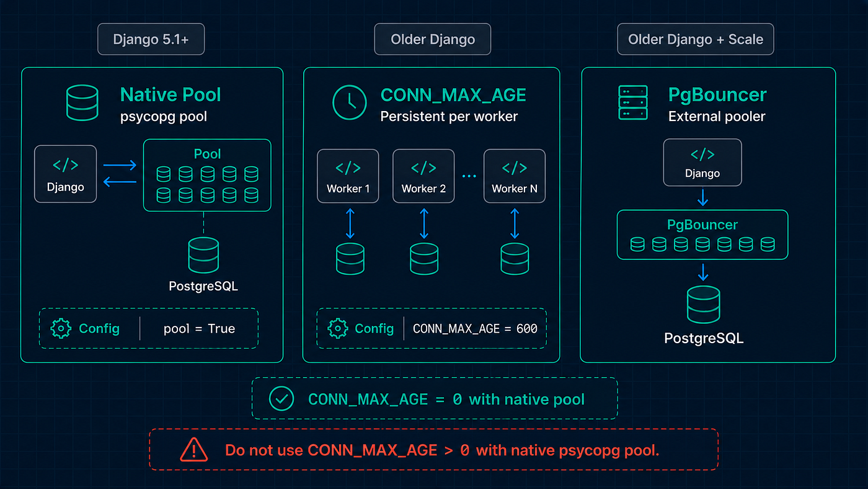Select the Worker N code box
The width and height of the screenshot is (868, 489).
(515, 176)
